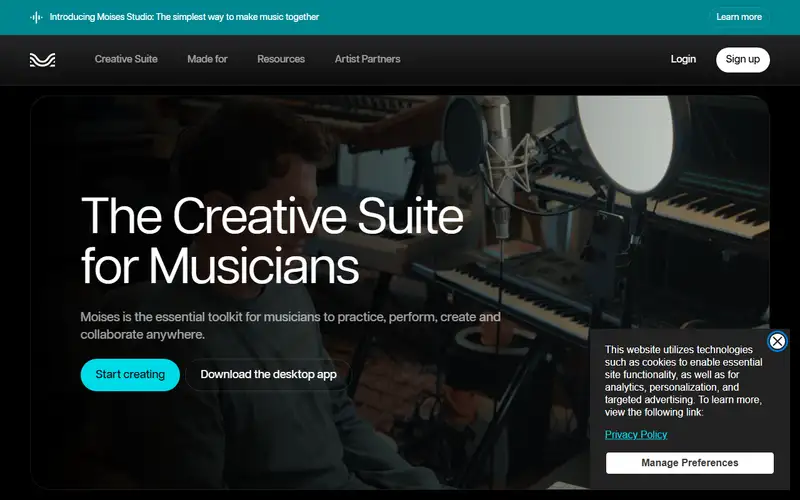Click the Login link
Viewport: 800px width, 500px height.
pyautogui.click(x=683, y=59)
